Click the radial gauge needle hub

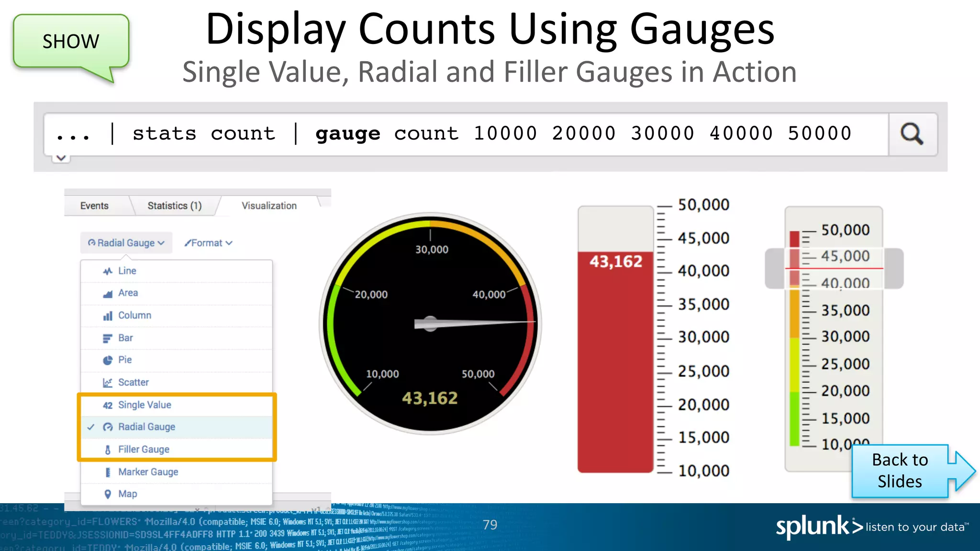(430, 324)
